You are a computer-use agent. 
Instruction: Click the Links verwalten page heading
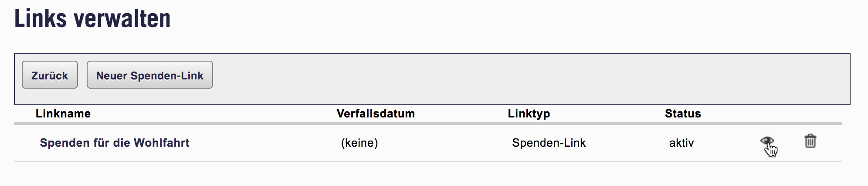(92, 19)
